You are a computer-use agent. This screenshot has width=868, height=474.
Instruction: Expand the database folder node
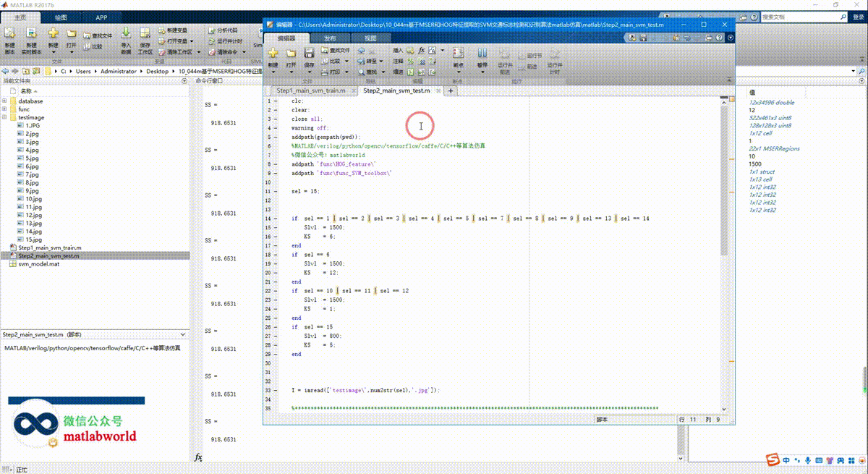[4, 101]
